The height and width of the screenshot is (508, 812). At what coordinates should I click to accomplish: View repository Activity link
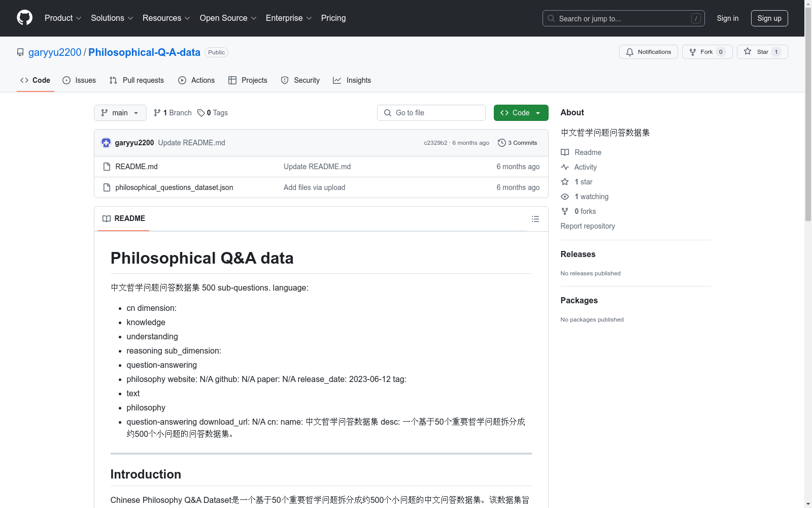[579, 167]
